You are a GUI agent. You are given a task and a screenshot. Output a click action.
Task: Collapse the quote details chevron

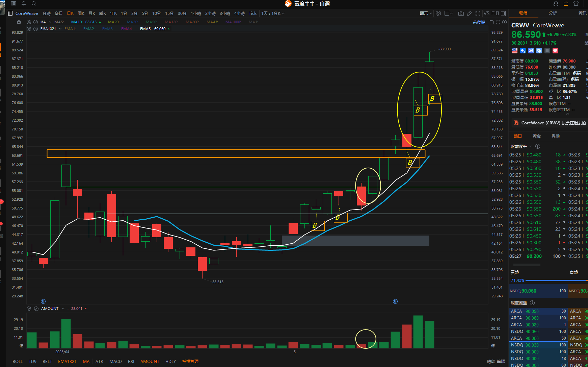click(x=567, y=114)
